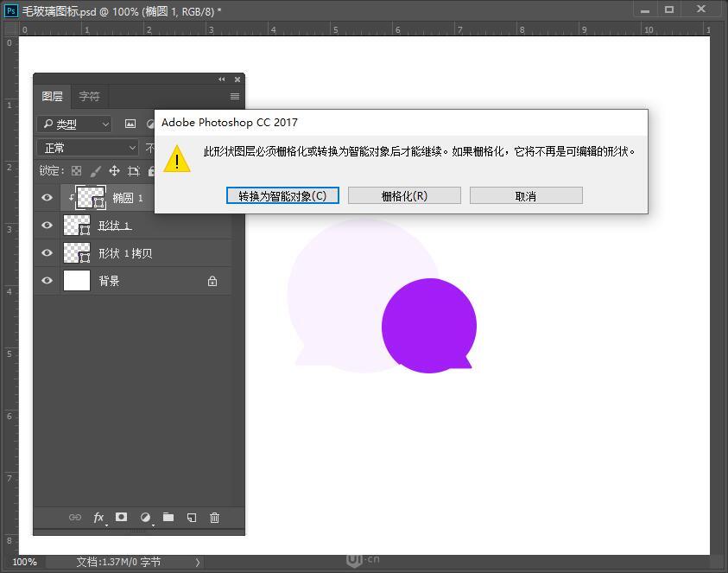Open the blend mode dropdown showing 正常
This screenshot has height=573, width=728.
[x=86, y=148]
